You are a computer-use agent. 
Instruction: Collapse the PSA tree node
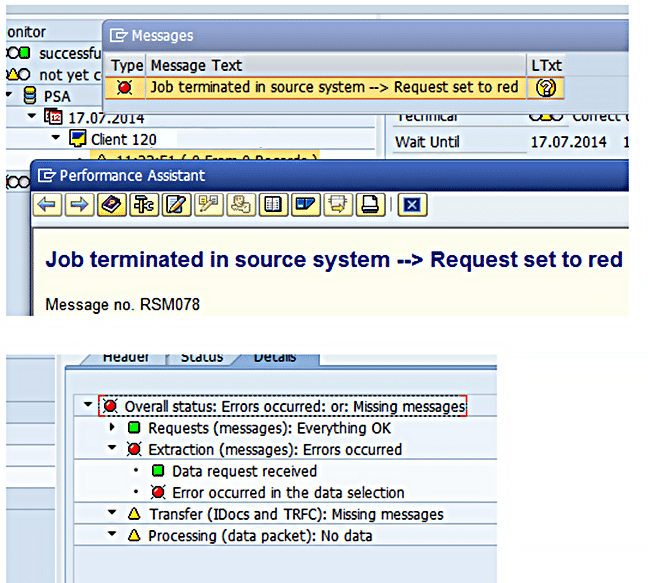tap(9, 95)
